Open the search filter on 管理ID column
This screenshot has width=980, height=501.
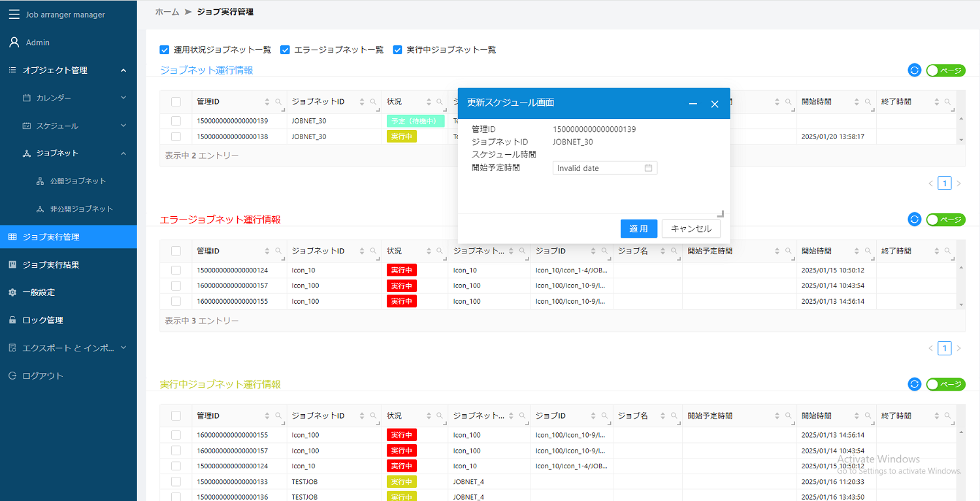[278, 101]
